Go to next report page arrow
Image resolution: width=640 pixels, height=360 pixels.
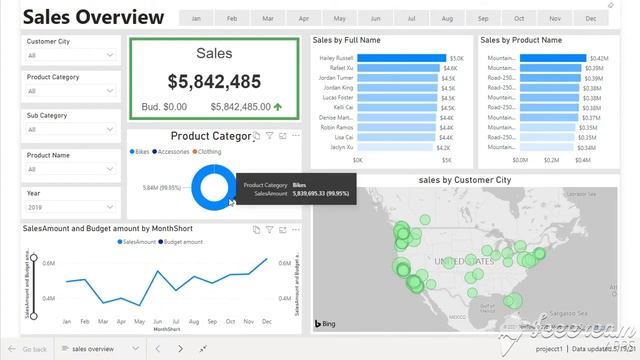tap(180, 349)
